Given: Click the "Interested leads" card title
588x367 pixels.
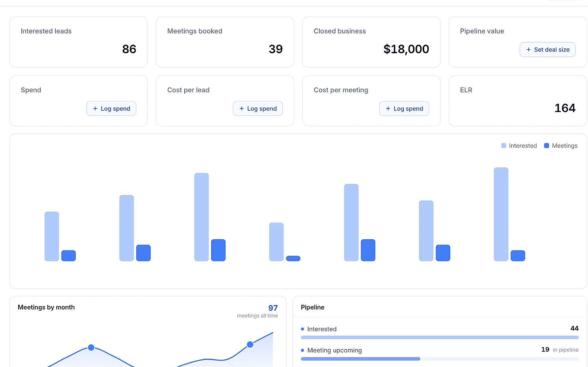Looking at the screenshot, I should 46,31.
